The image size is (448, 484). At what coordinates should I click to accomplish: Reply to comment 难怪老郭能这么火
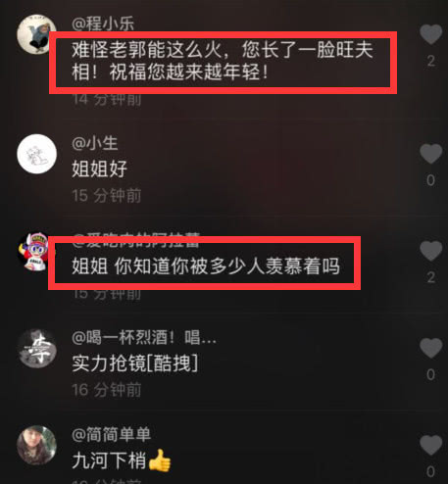tap(223, 61)
